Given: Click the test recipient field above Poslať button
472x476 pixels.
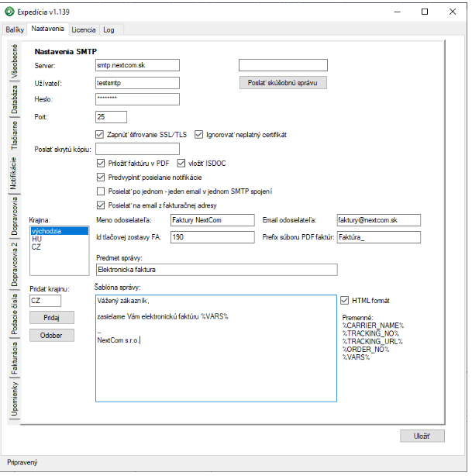Looking at the screenshot, I should (x=283, y=65).
